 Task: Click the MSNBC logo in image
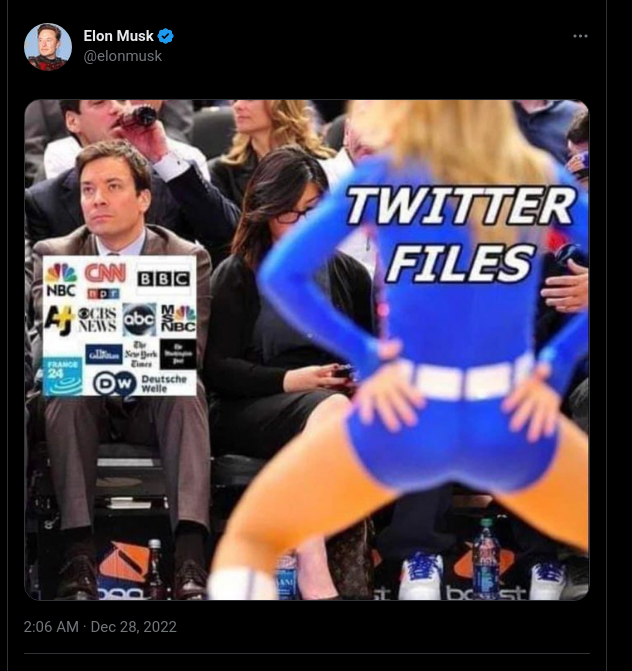coord(178,318)
